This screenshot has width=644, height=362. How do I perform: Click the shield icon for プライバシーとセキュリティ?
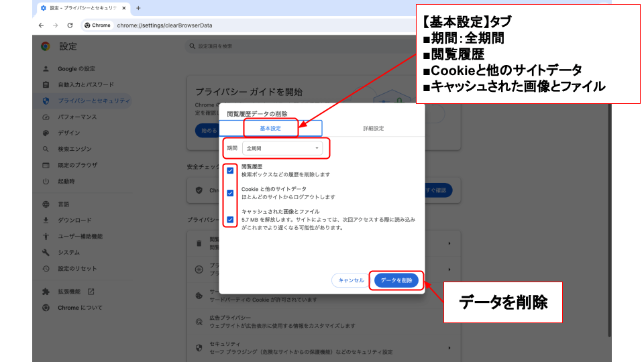point(46,101)
